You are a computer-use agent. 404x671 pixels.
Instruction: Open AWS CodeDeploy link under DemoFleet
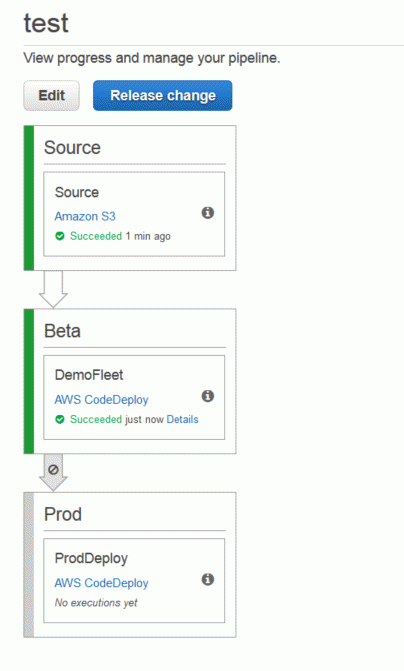[101, 400]
